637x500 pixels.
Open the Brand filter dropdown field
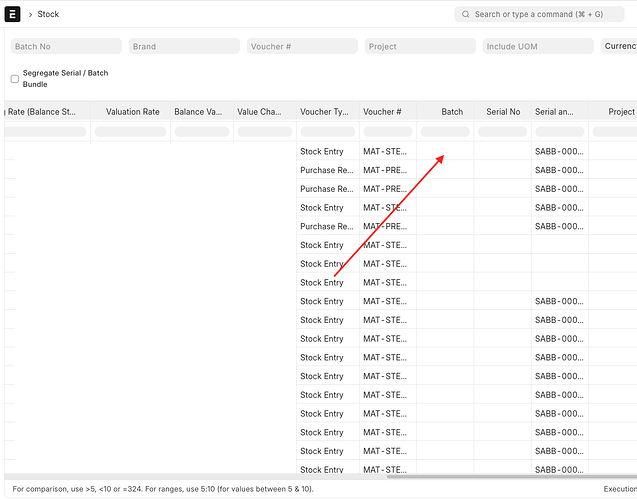click(x=184, y=46)
